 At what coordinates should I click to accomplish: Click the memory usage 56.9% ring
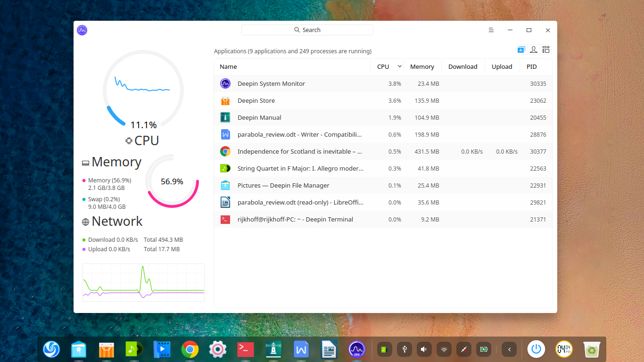point(172,181)
